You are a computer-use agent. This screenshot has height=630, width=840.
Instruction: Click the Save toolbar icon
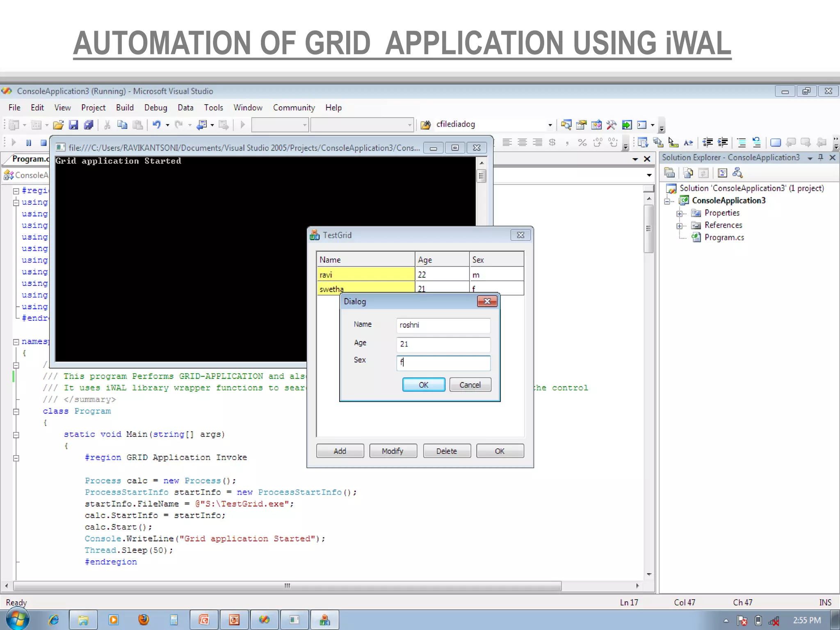click(x=73, y=125)
